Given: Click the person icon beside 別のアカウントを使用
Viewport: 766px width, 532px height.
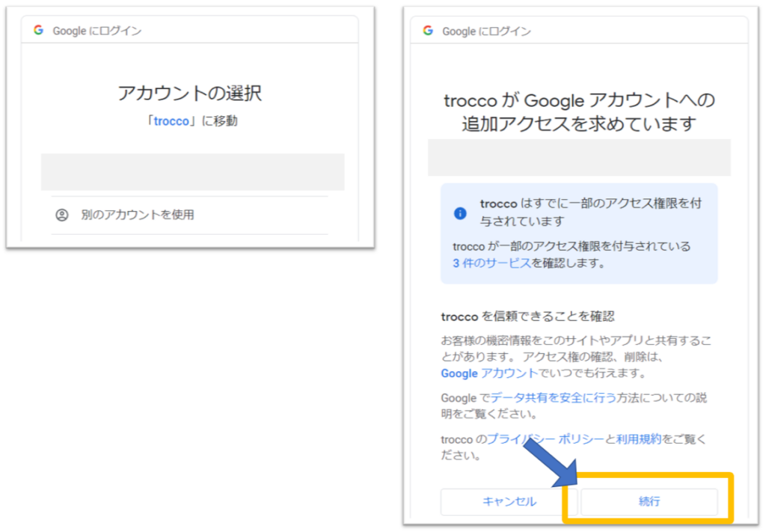Looking at the screenshot, I should coord(62,215).
